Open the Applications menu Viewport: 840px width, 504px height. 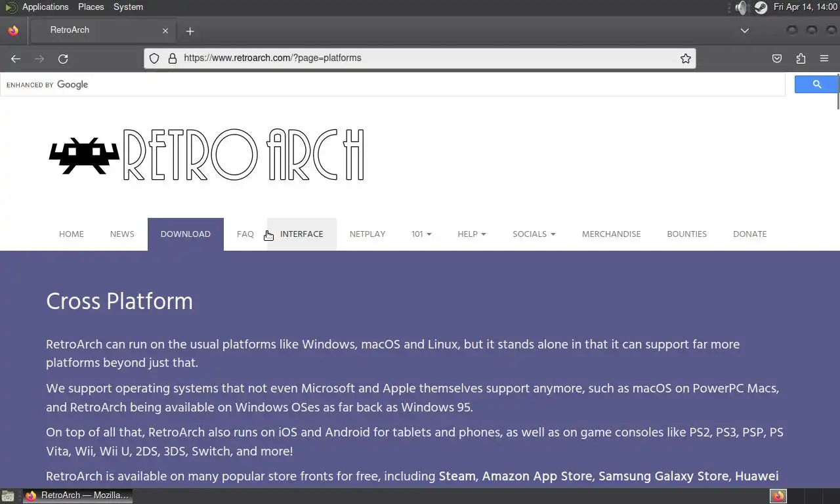[x=45, y=7]
